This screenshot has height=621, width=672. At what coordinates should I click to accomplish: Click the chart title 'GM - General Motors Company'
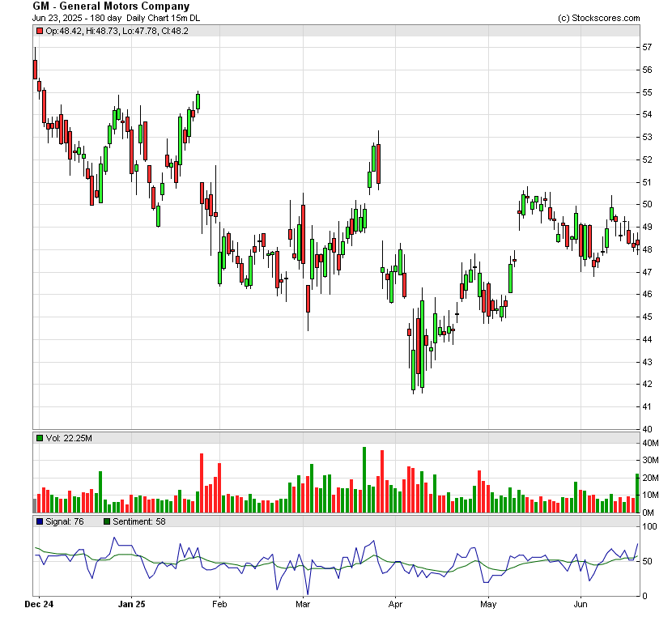point(111,6)
